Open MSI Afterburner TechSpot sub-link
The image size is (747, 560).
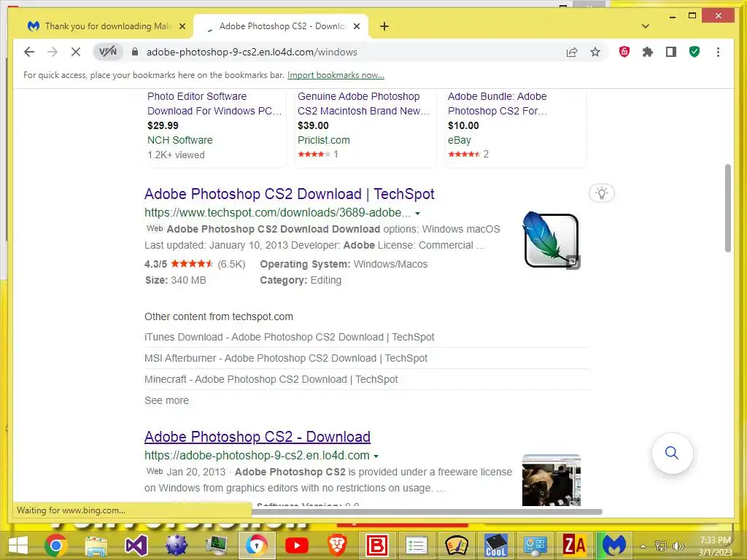[x=286, y=358]
